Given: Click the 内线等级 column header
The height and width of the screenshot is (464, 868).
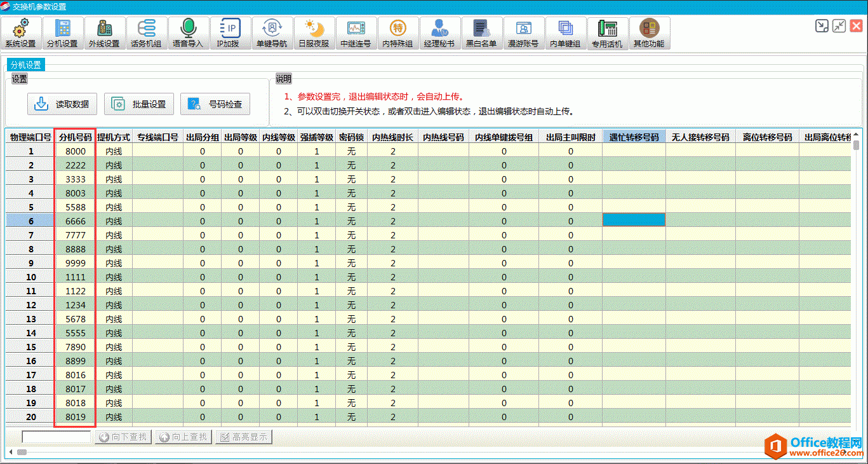Looking at the screenshot, I should pos(279,137).
